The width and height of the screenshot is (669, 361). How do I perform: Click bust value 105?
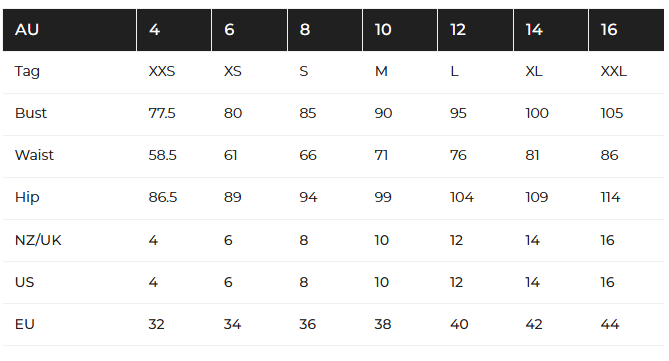point(626,114)
